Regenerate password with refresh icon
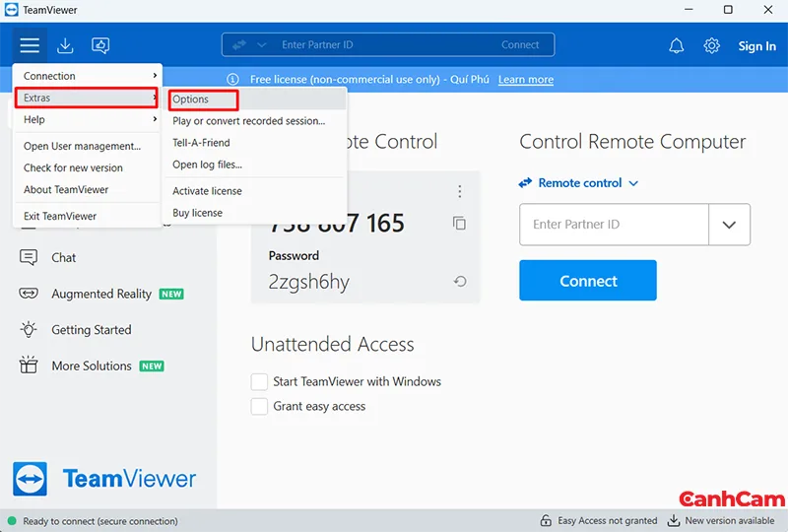This screenshot has height=532, width=788. 460,281
